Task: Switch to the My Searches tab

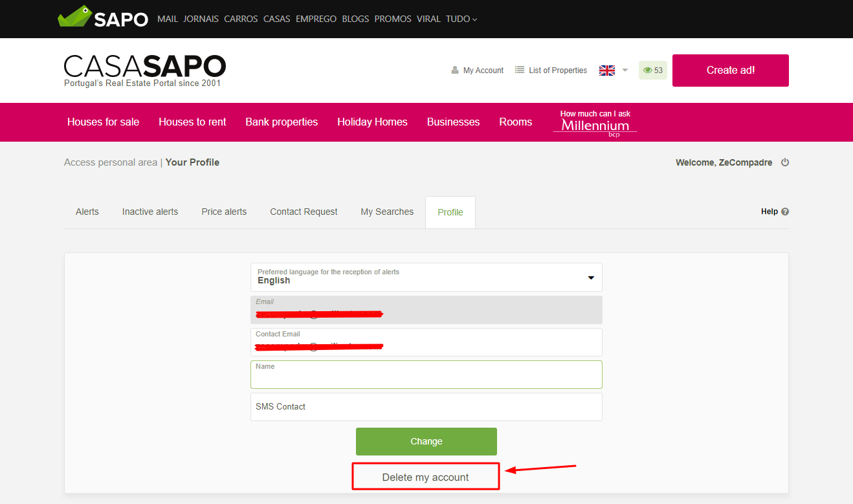Action: pos(387,212)
